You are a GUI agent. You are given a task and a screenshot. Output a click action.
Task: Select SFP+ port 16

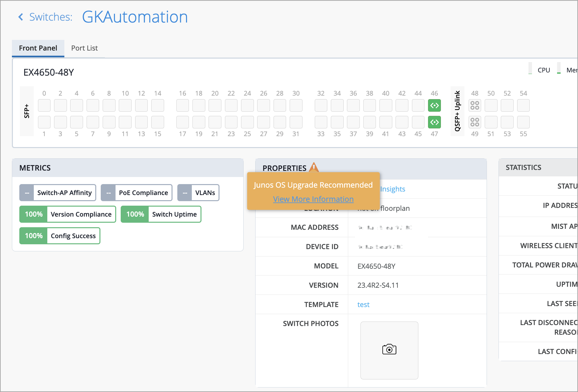[182, 106]
